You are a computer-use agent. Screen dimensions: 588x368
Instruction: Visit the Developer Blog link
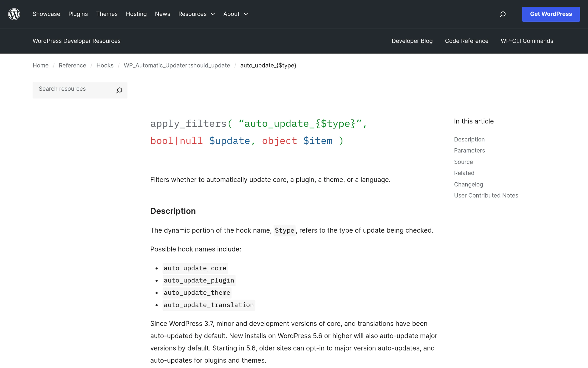[412, 41]
